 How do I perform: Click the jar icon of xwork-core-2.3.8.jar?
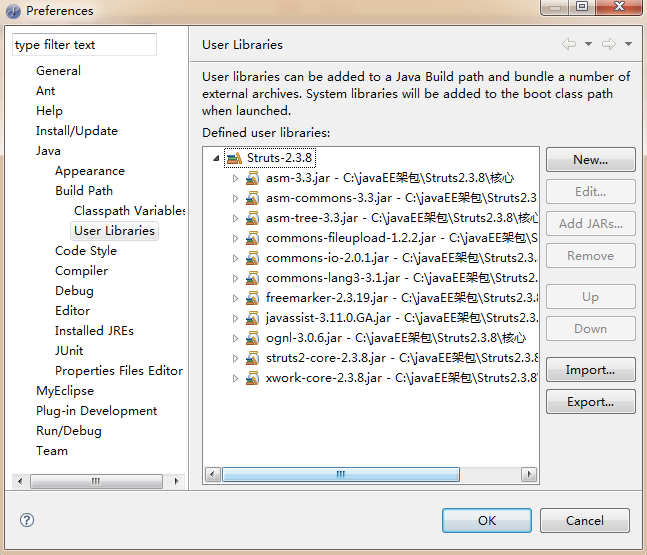pos(252,378)
